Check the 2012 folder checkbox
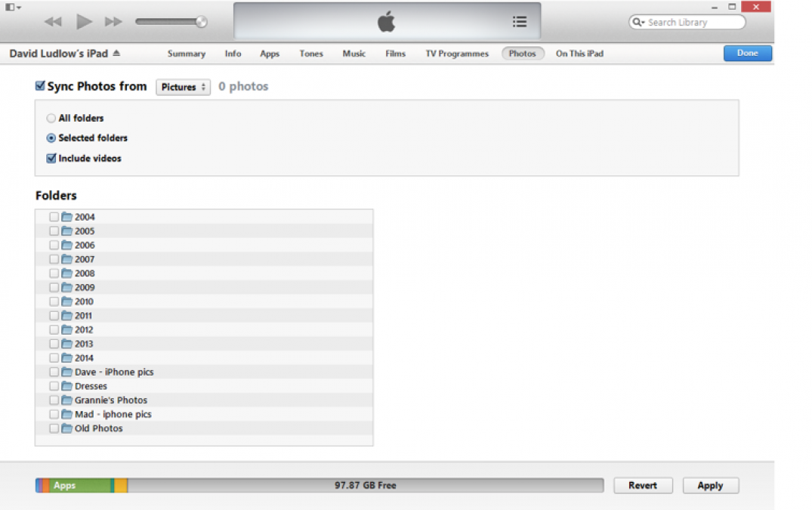Screen dimensions: 812x510 pyautogui.click(x=54, y=330)
